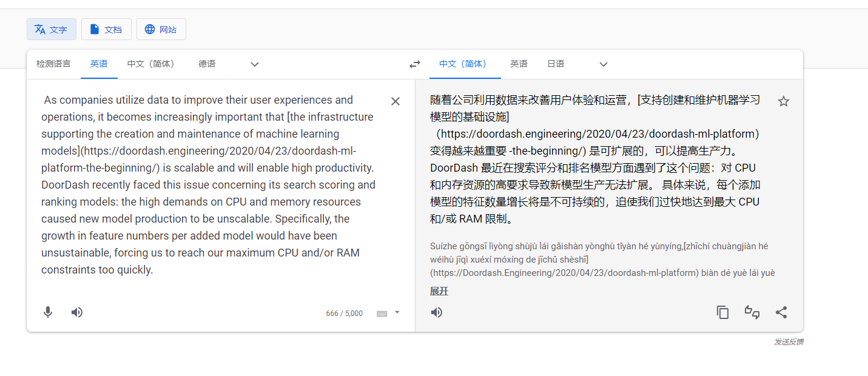Share the translation via the share icon
868x376 pixels.
click(x=781, y=312)
